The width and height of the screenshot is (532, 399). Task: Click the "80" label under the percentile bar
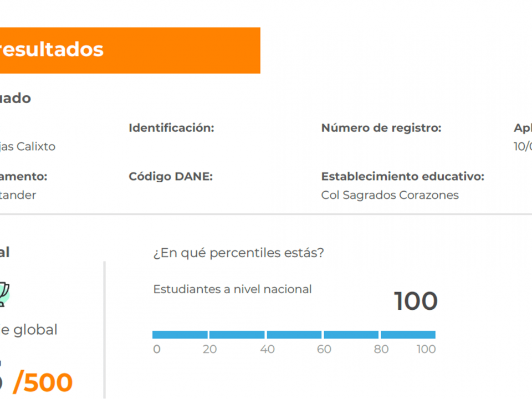(381, 349)
